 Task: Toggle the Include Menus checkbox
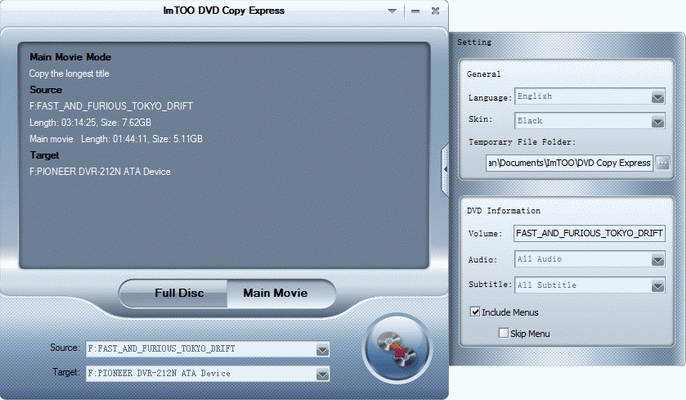coord(475,312)
